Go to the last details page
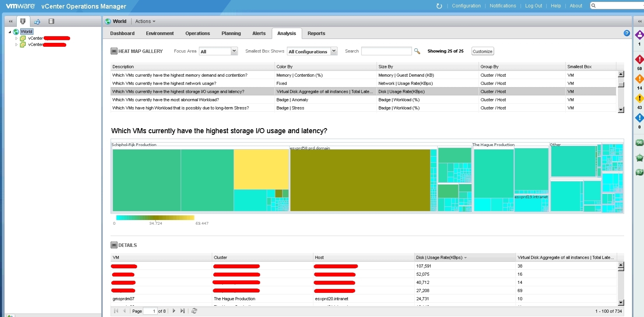Viewport: 644px width, 317px height. [x=182, y=311]
